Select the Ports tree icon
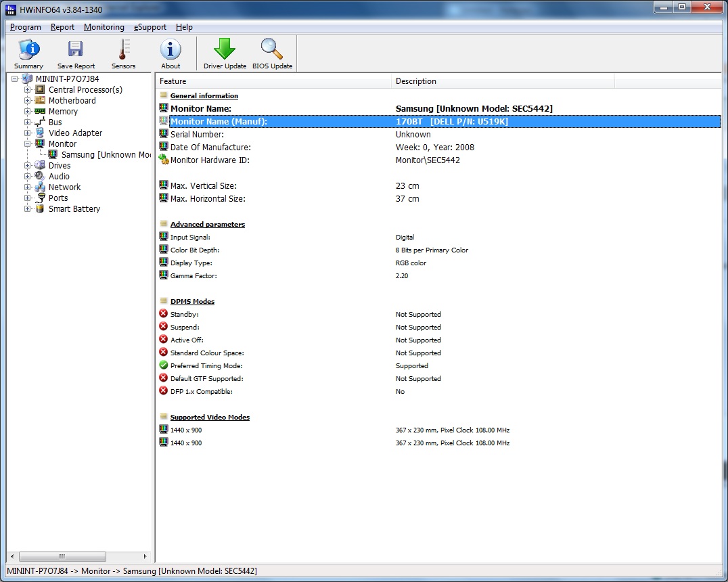 [x=41, y=198]
